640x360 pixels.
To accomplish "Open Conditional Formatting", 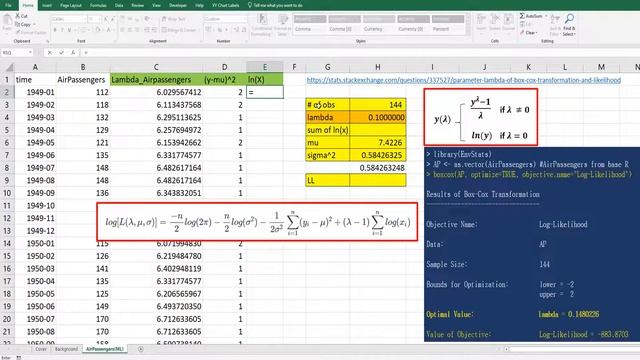I will tap(262, 24).
